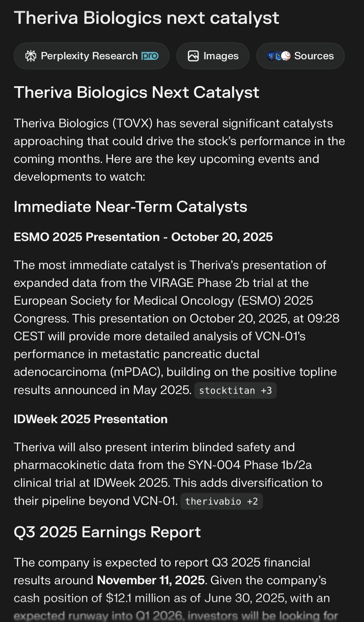Click the Q3 2025 Earnings Report heading

(107, 532)
